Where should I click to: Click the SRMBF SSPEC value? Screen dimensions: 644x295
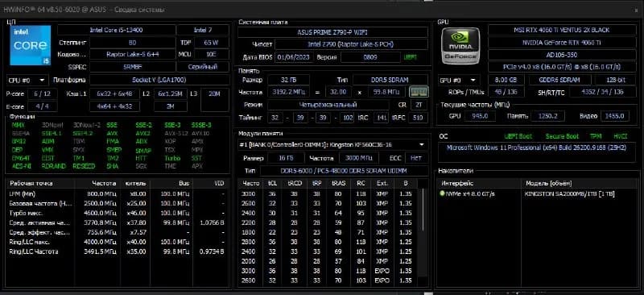pos(132,67)
